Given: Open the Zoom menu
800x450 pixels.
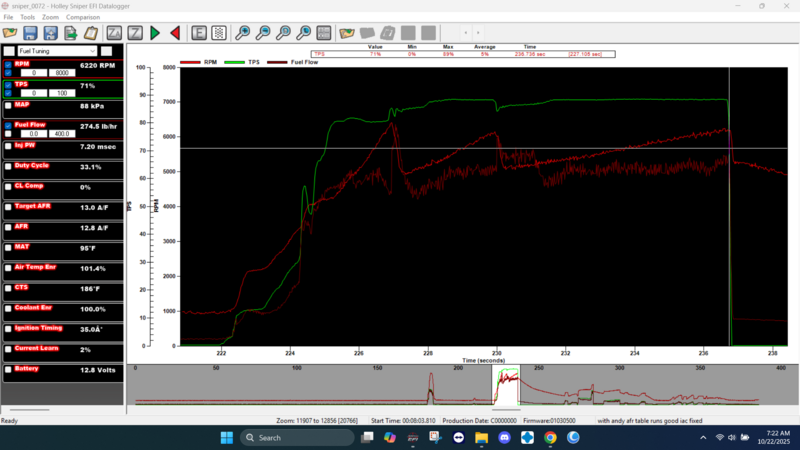Looking at the screenshot, I should 50,18.
